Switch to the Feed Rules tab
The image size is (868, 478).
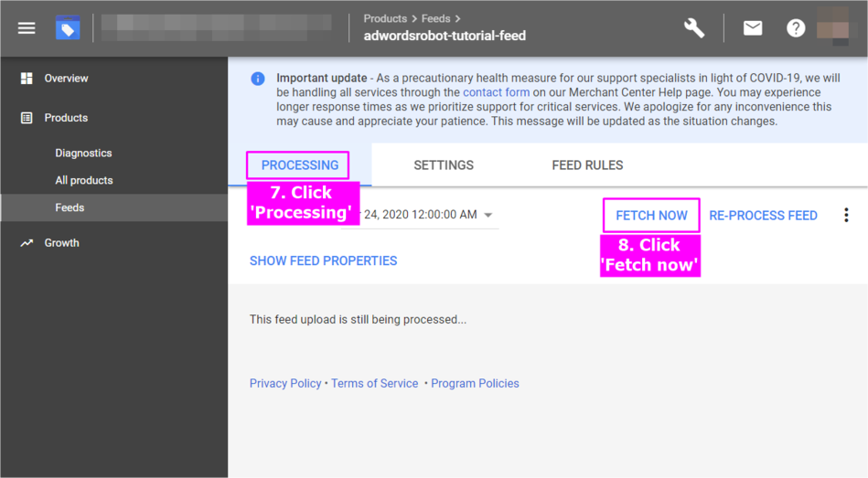point(587,165)
